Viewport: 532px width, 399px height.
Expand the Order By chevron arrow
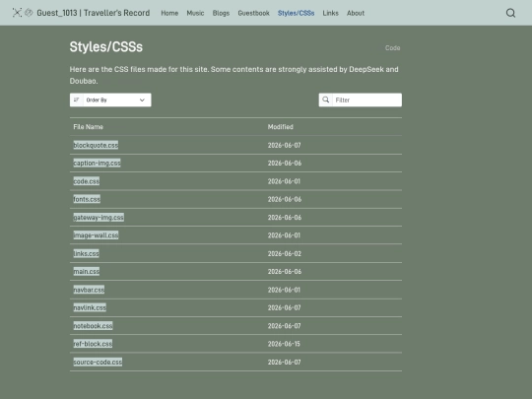click(x=142, y=100)
